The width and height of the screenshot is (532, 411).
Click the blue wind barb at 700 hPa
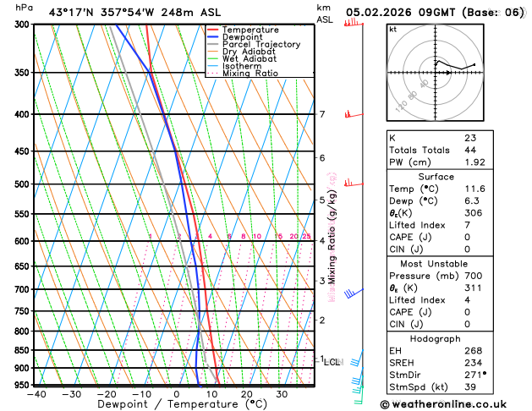tap(354, 293)
